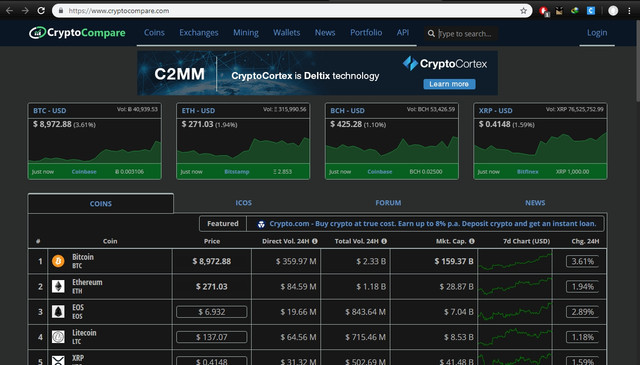Click the Direct Vol. 24H info icon
640x365 pixels.
tap(315, 241)
